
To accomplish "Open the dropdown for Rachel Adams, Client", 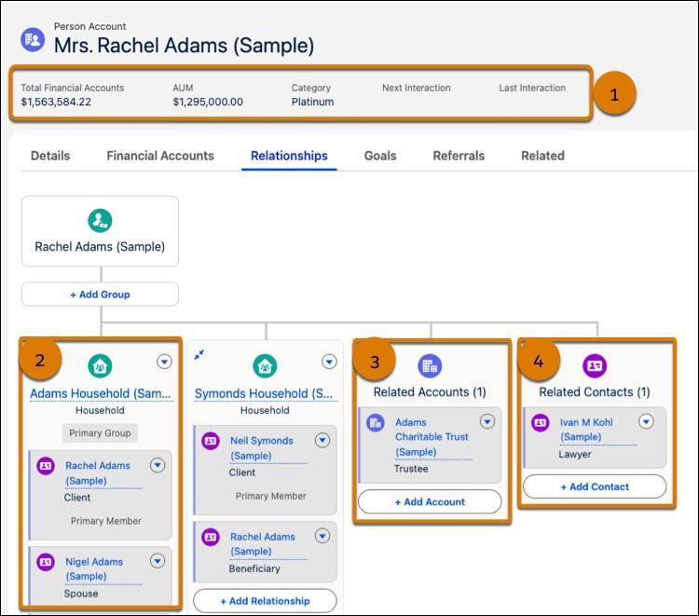I will point(158,465).
